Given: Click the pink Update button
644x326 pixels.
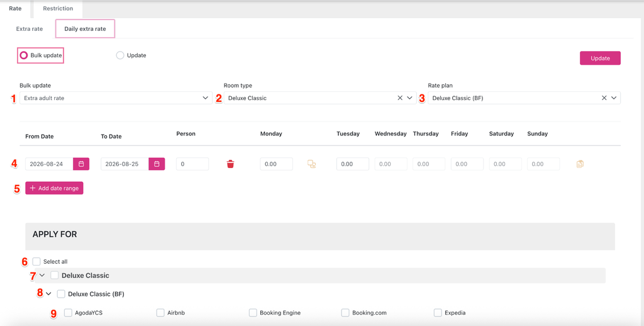Looking at the screenshot, I should 600,59.
